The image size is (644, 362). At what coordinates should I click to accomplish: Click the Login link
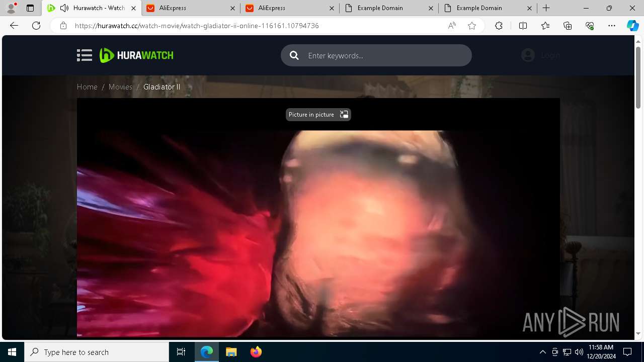(x=550, y=55)
